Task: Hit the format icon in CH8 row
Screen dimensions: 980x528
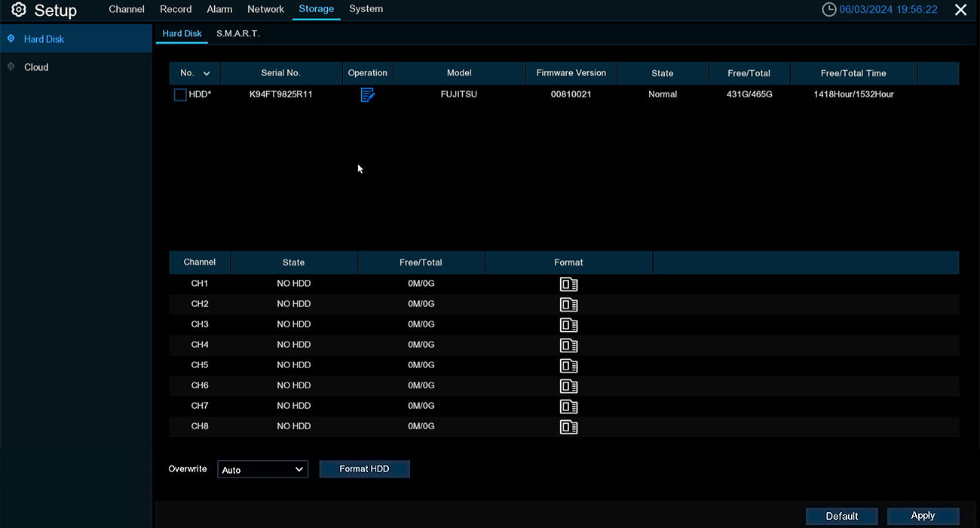Action: [568, 427]
